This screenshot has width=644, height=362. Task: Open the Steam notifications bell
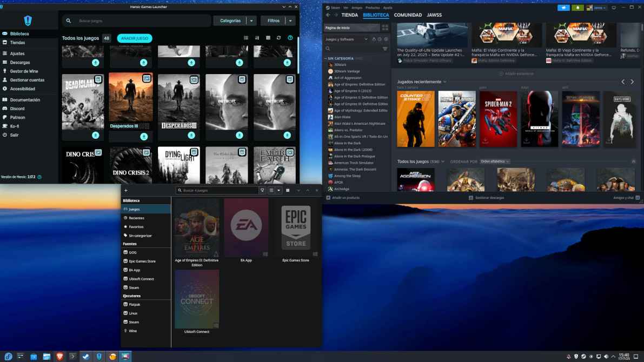coord(577,8)
